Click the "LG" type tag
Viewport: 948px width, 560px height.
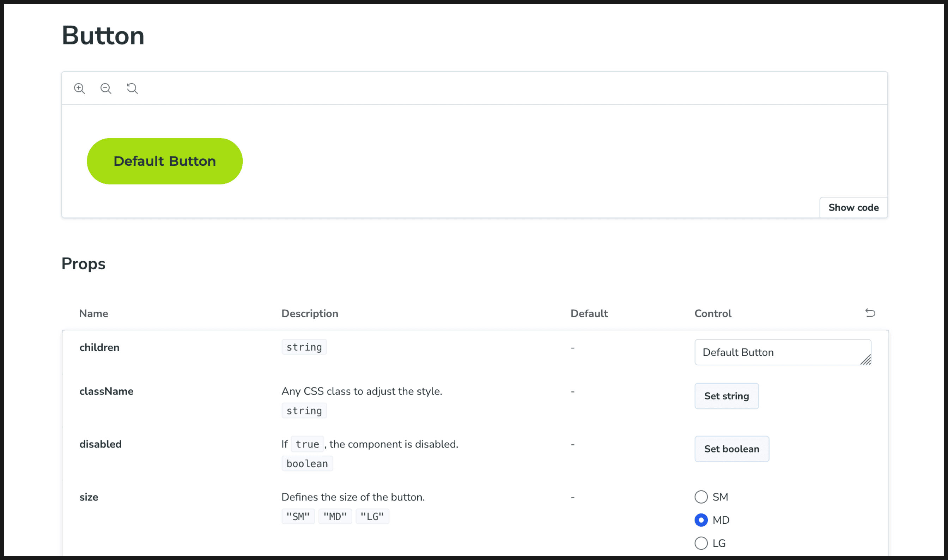coord(372,516)
